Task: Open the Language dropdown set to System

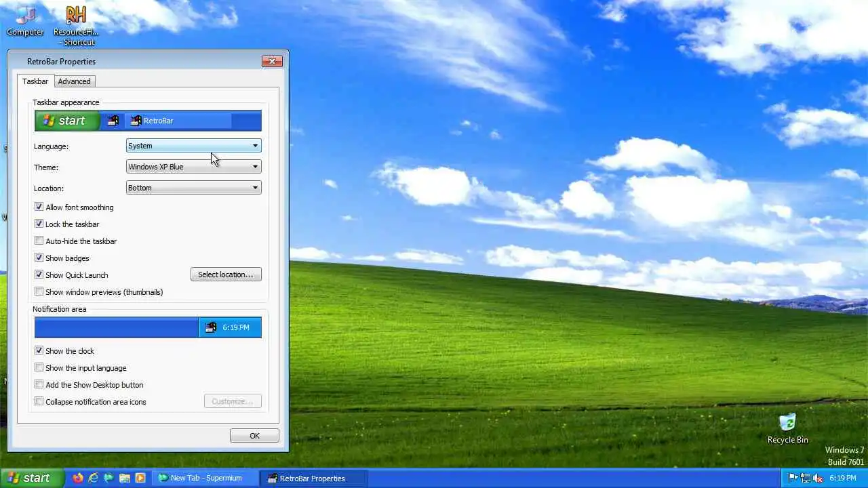Action: pyautogui.click(x=193, y=146)
